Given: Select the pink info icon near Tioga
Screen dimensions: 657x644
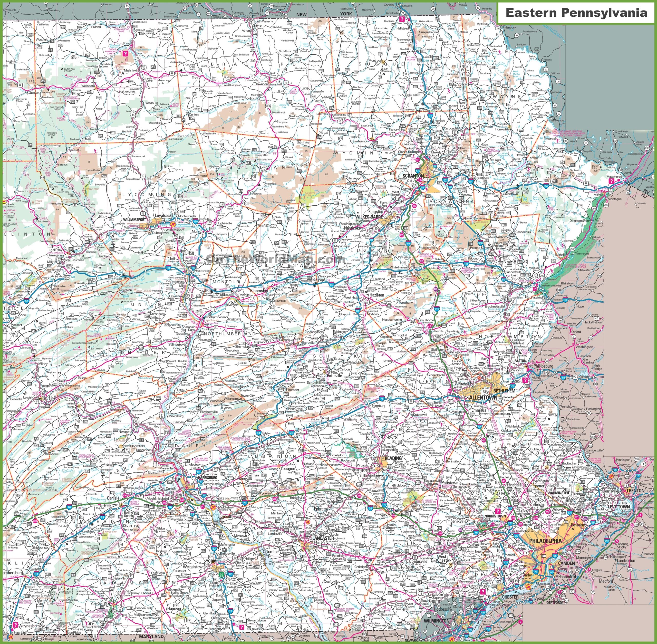Looking at the screenshot, I should 125,53.
